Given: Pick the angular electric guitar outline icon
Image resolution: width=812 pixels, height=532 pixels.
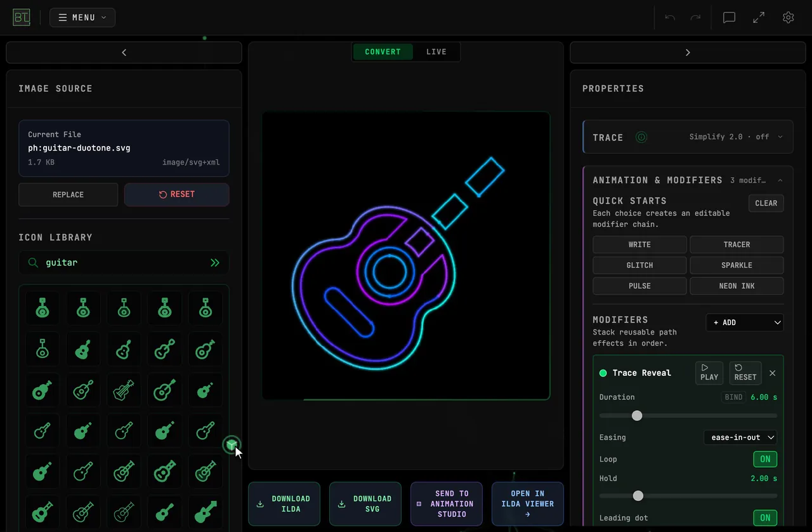Looking at the screenshot, I should click(x=124, y=390).
